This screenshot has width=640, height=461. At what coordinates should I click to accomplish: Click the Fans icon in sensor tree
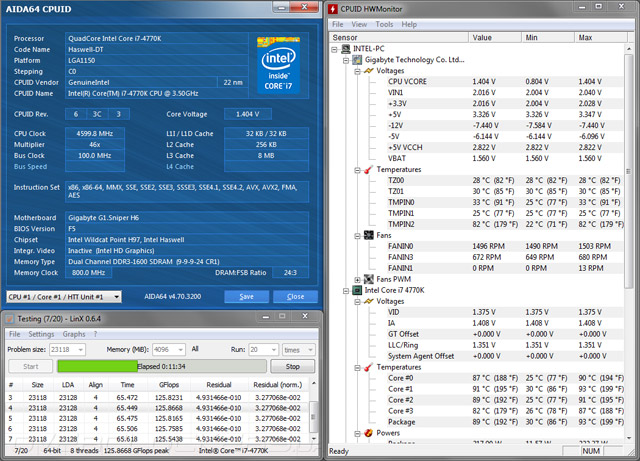[x=369, y=235]
